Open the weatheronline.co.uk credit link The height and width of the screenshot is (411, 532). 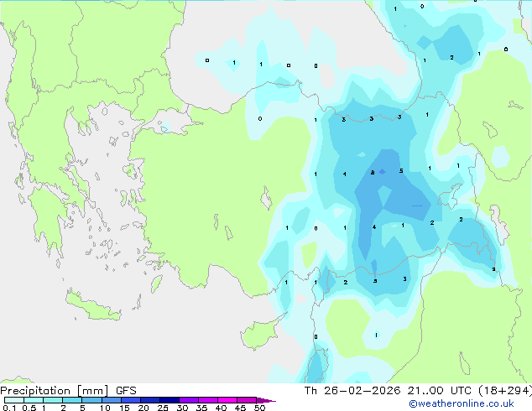coord(462,403)
